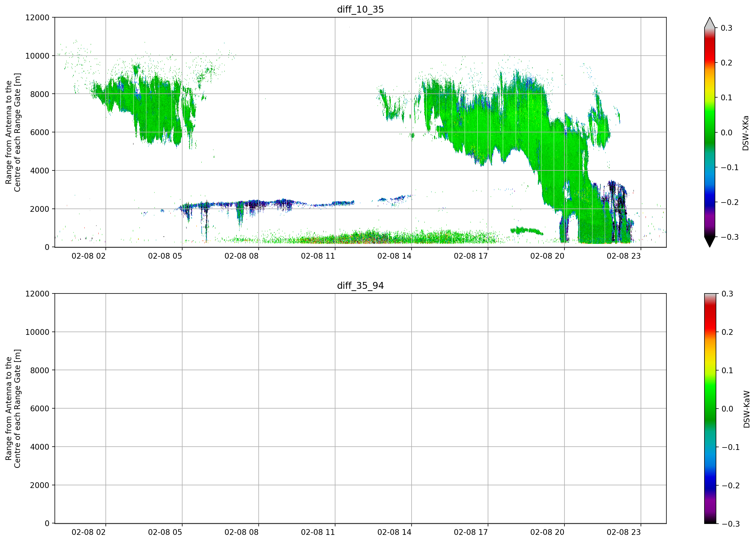The height and width of the screenshot is (542, 756).
Task: Click the 6000 y-axis label in bottom plot
Action: 40,409
